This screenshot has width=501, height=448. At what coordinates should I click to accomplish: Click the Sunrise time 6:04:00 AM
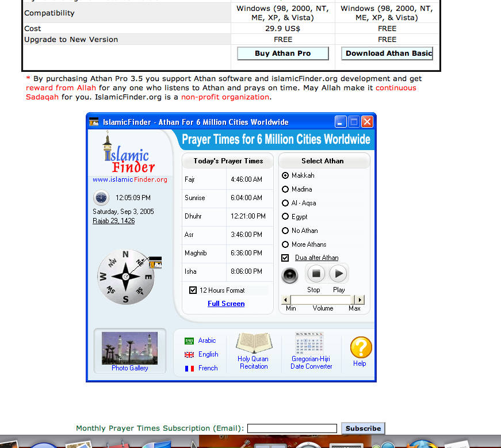(246, 198)
